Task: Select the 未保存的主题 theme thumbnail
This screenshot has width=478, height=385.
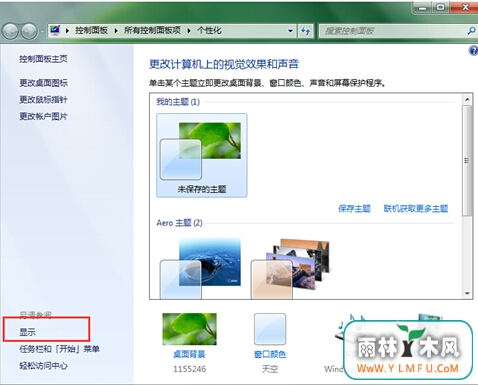Action: coord(202,155)
